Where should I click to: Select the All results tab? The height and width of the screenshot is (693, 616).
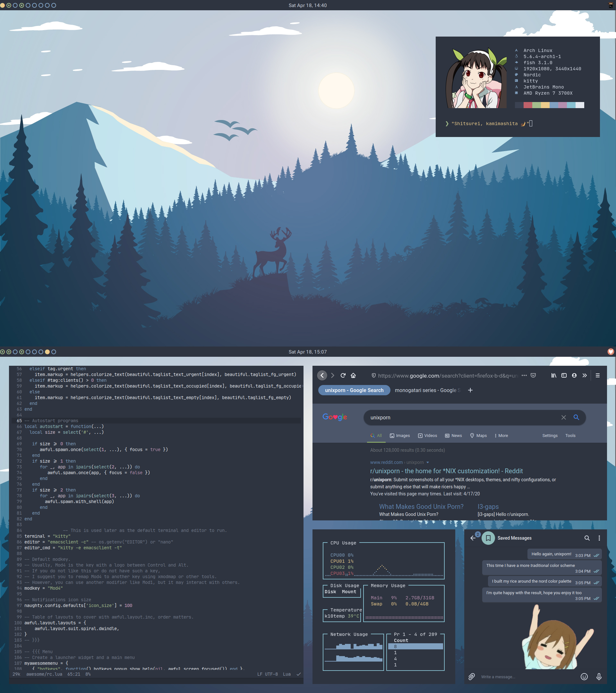[376, 436]
